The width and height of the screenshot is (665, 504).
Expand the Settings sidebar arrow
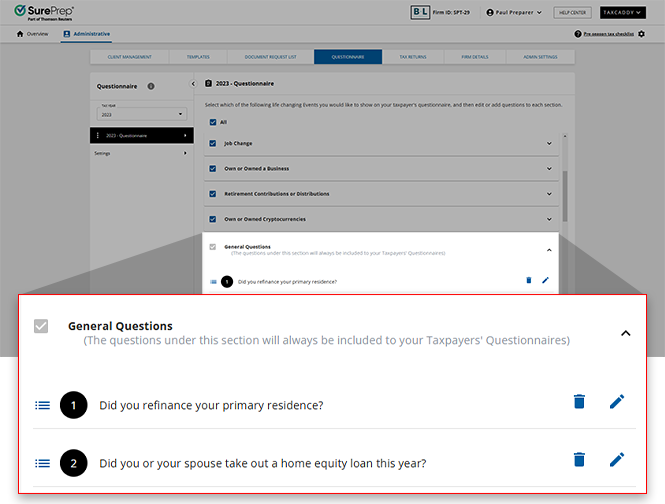pyautogui.click(x=185, y=153)
